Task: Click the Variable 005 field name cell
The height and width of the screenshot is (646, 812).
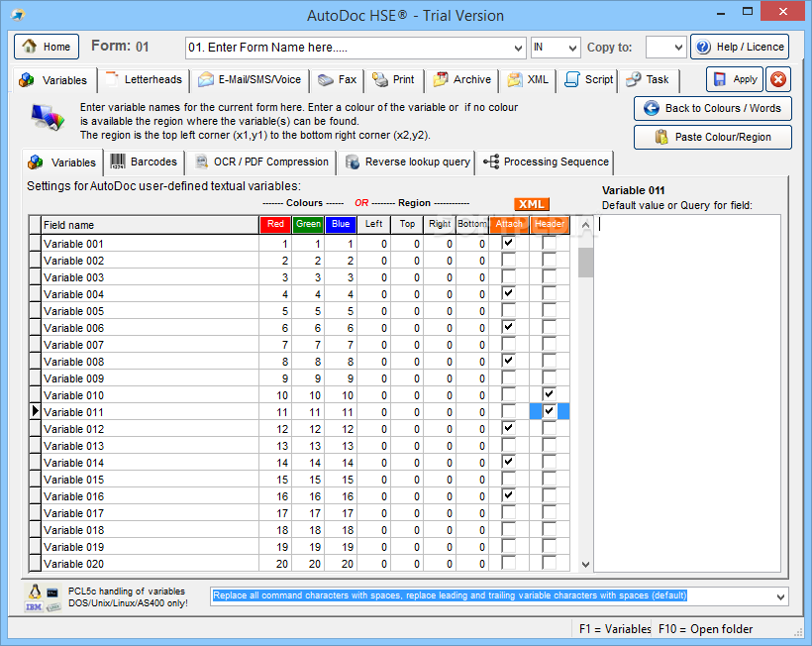Action: coord(151,311)
